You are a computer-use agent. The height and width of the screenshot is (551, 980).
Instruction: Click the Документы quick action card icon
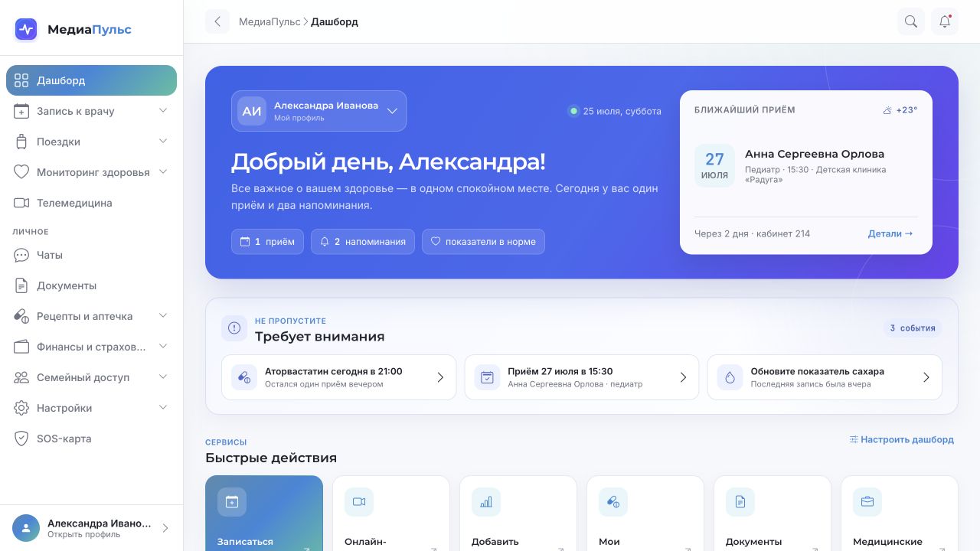pos(740,502)
